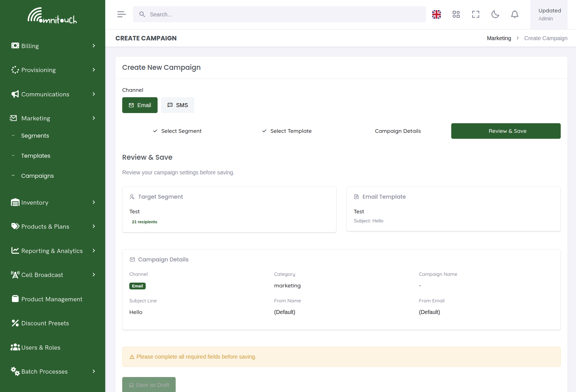Click the Communications megaphone icon
The image size is (576, 392).
pos(15,94)
